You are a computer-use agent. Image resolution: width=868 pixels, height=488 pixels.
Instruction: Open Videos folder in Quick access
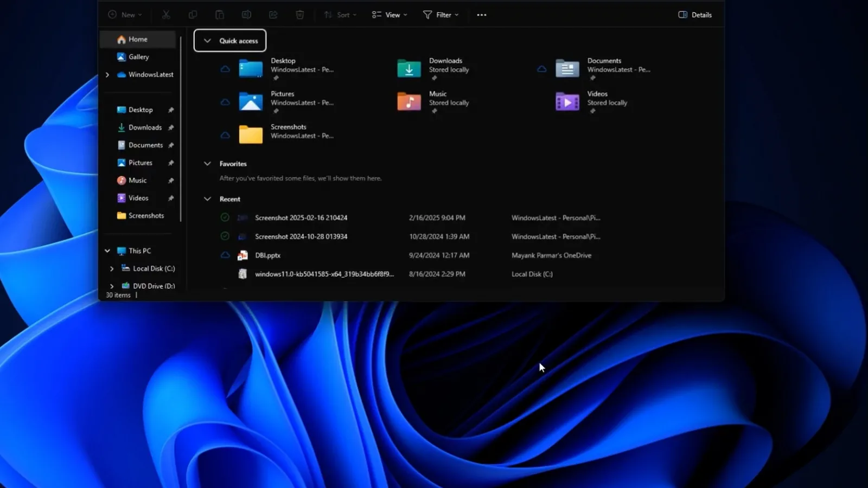(x=592, y=102)
